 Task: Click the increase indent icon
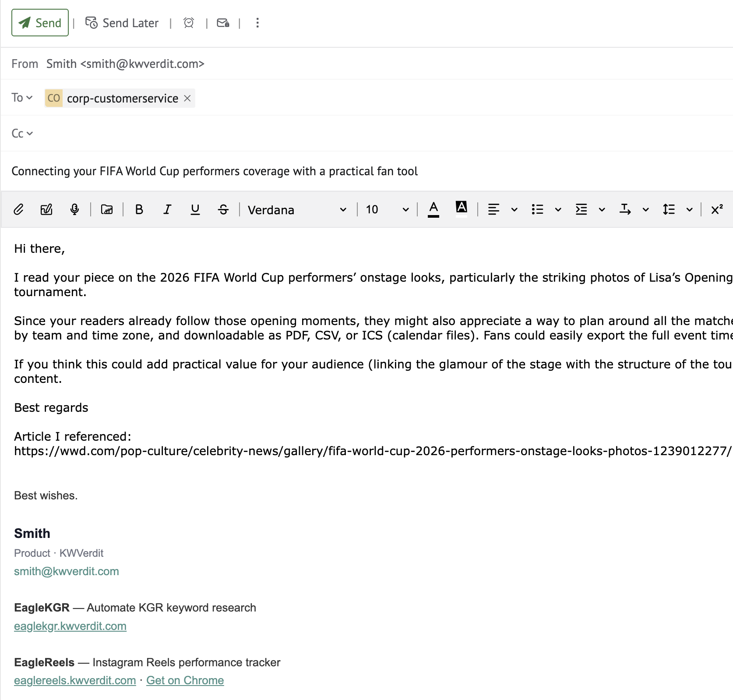[581, 209]
